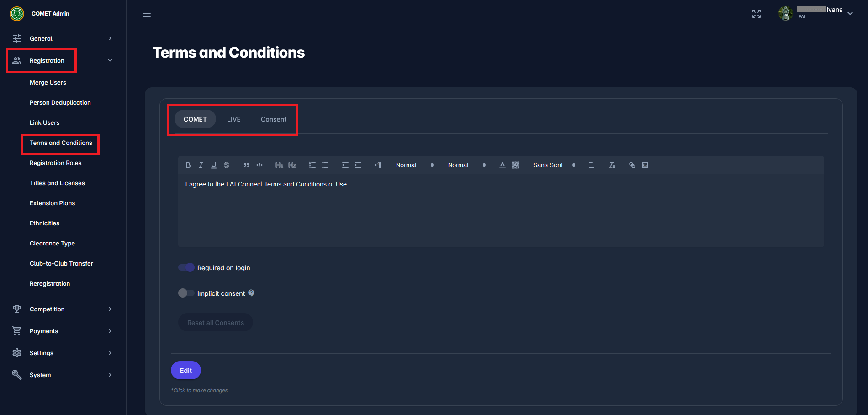
Task: Disable the Required on login toggle
Action: 185,267
